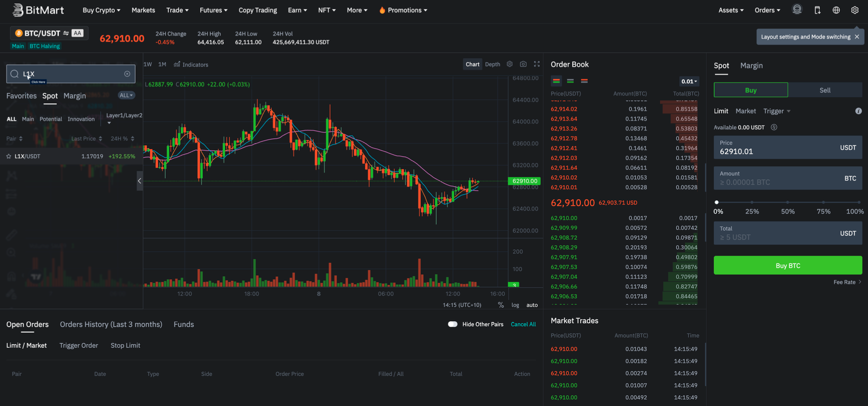This screenshot has height=406, width=868.
Task: Open the Funds tab
Action: tap(184, 325)
